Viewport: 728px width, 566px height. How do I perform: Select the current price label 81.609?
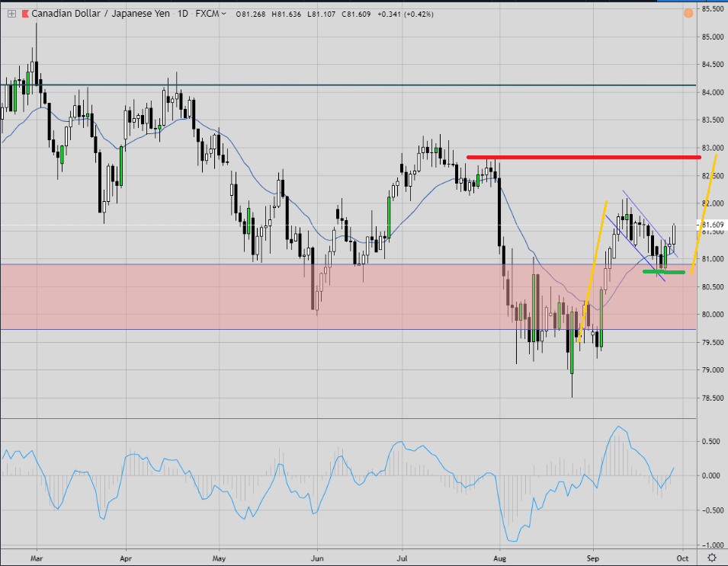[x=712, y=225]
